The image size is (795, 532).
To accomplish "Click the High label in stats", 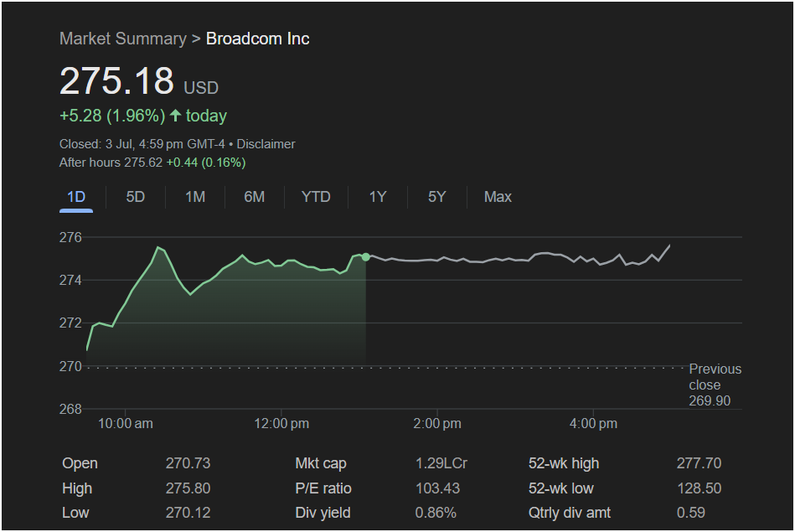I will pos(77,488).
